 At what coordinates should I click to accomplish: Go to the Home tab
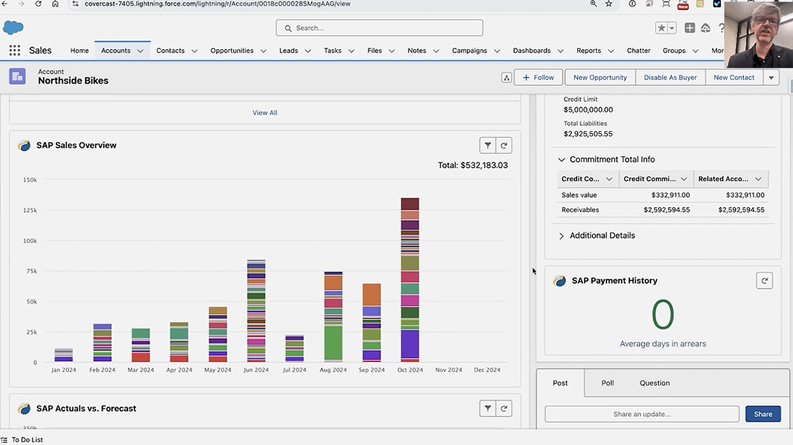(79, 51)
